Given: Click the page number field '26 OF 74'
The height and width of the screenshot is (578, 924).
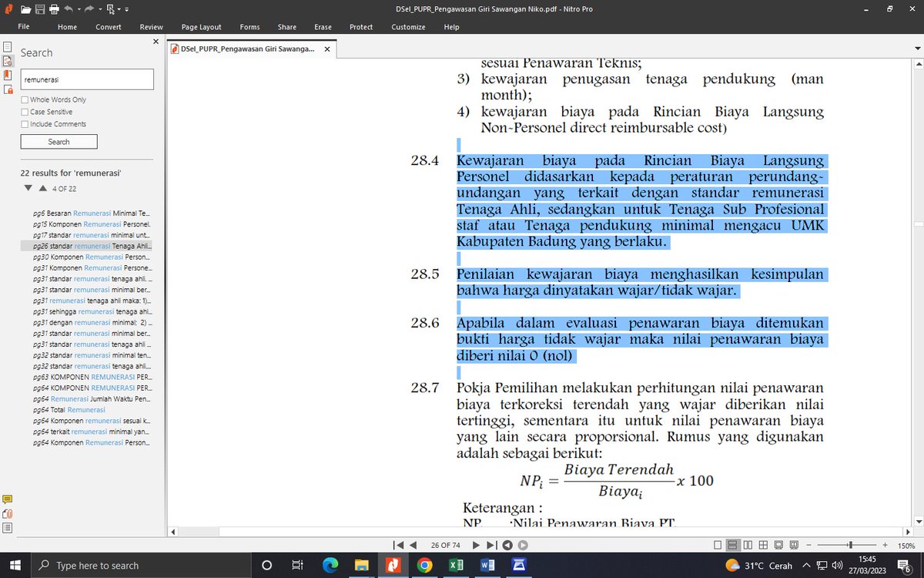Looking at the screenshot, I should (445, 545).
